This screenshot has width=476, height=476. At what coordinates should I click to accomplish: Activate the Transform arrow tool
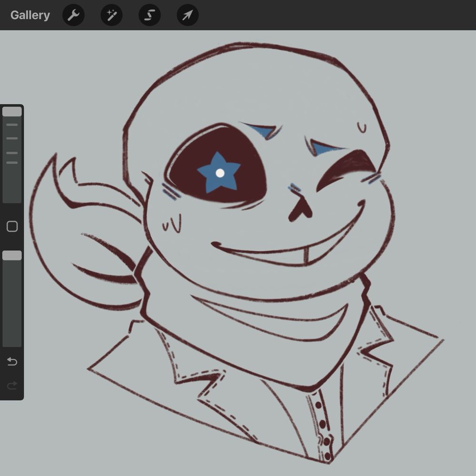click(x=188, y=15)
